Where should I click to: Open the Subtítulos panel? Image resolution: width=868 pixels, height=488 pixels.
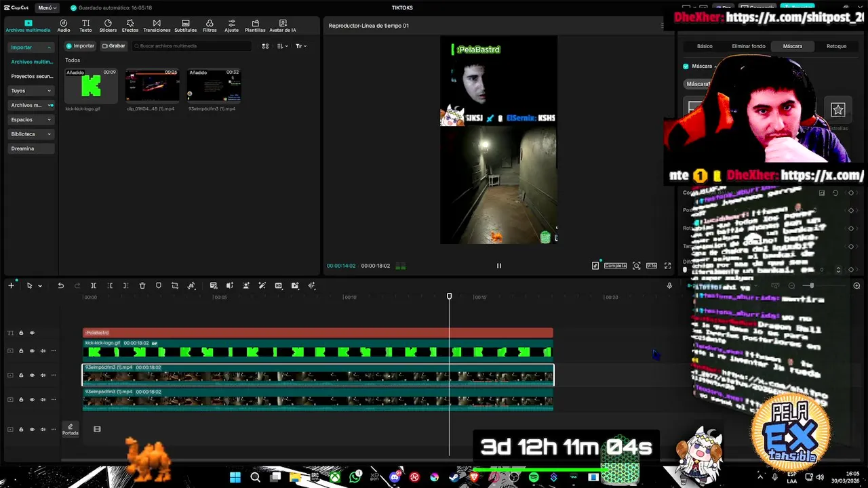185,26
